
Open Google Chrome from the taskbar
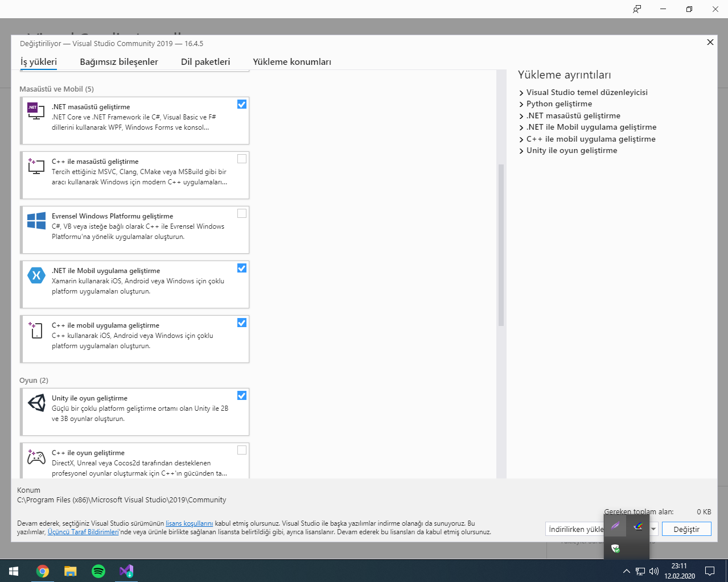click(x=43, y=571)
